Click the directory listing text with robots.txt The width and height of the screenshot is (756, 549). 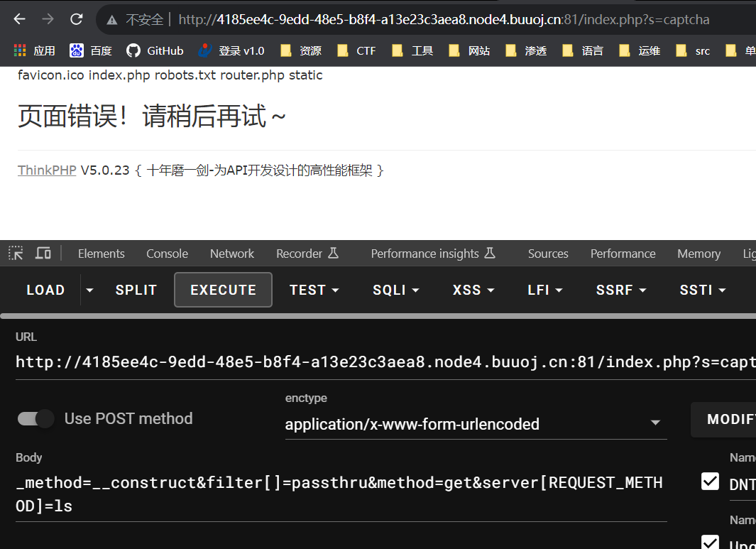(x=170, y=75)
